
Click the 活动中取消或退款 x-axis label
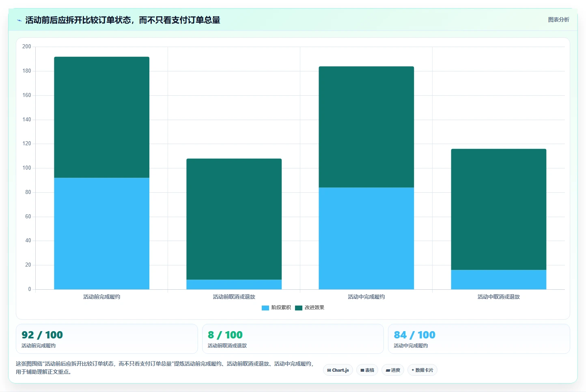tap(499, 297)
